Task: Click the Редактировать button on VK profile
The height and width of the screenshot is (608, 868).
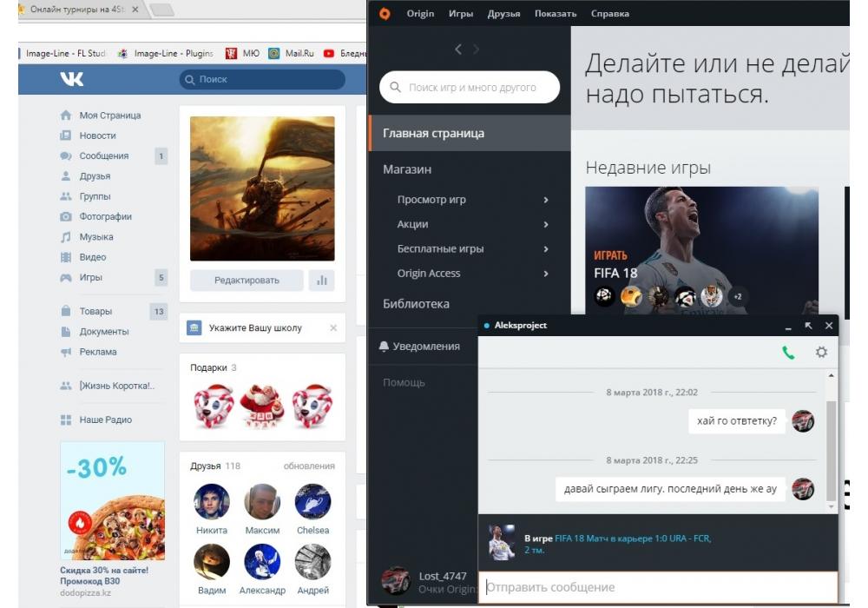Action: (x=247, y=281)
